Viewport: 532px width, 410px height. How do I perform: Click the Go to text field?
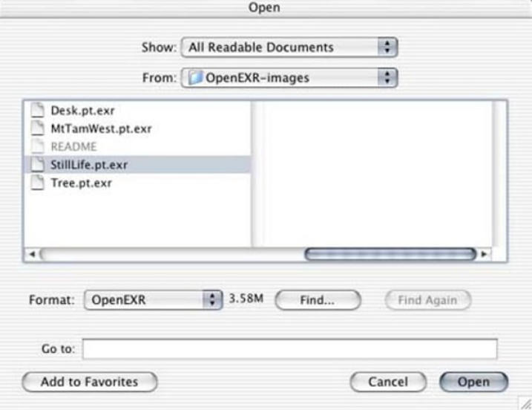[290, 349]
